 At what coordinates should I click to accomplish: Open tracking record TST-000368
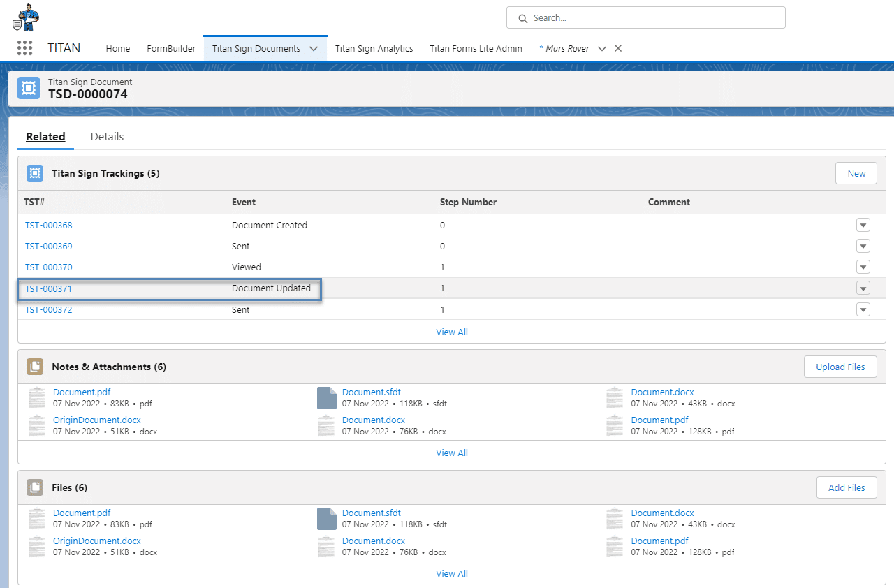point(49,225)
